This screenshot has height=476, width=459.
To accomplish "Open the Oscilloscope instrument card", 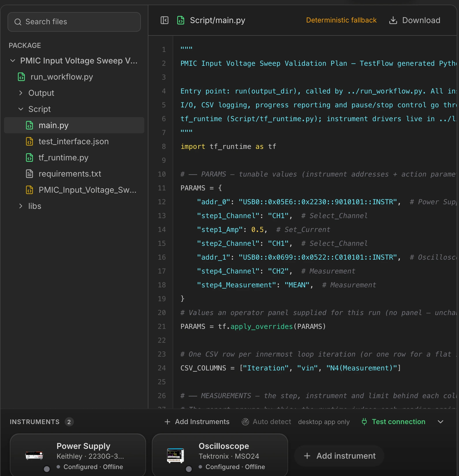I will pos(220,455).
